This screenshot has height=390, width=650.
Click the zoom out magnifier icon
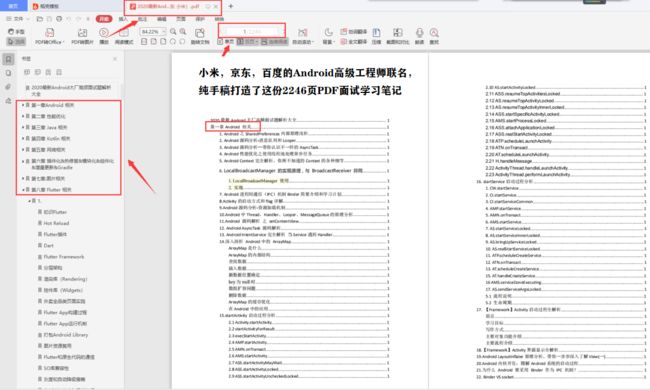pos(173,31)
